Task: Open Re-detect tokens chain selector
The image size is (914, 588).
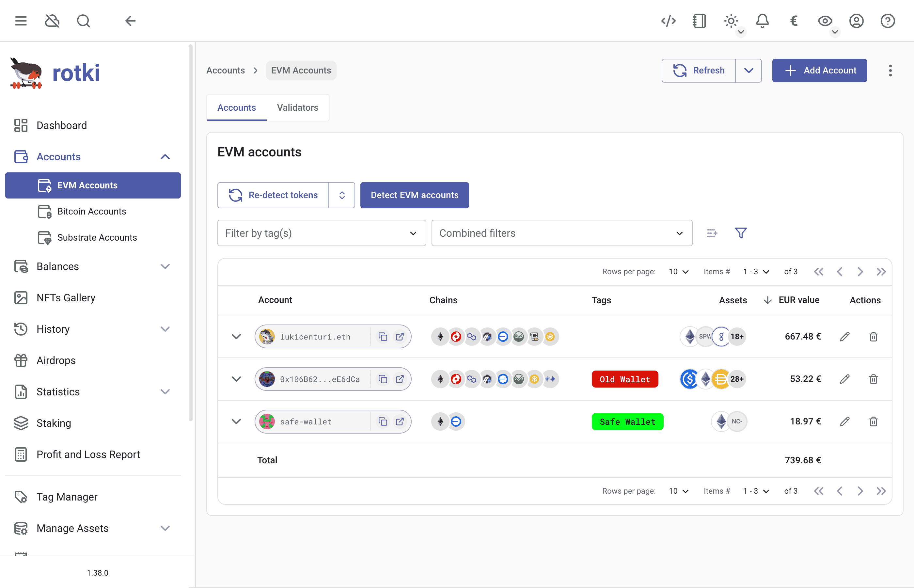Action: click(342, 195)
